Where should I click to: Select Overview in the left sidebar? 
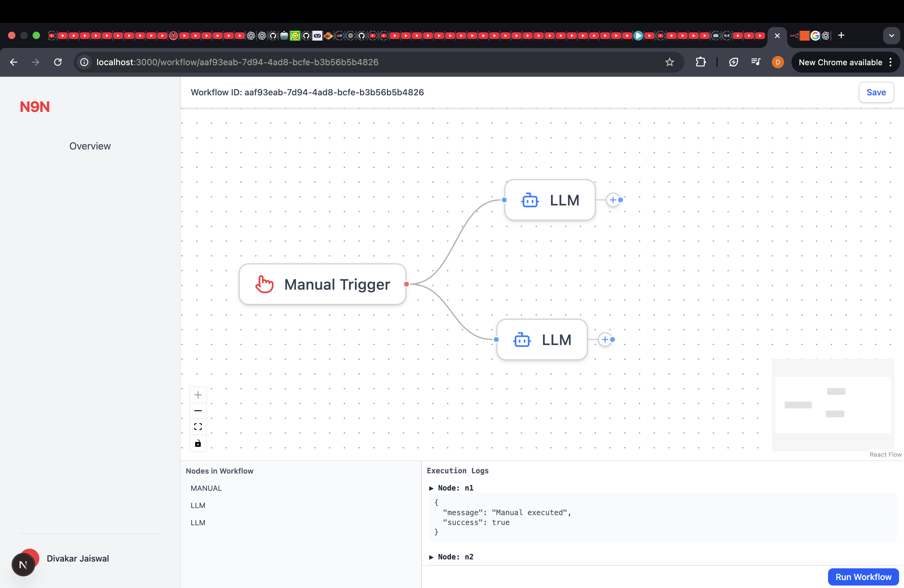click(90, 146)
